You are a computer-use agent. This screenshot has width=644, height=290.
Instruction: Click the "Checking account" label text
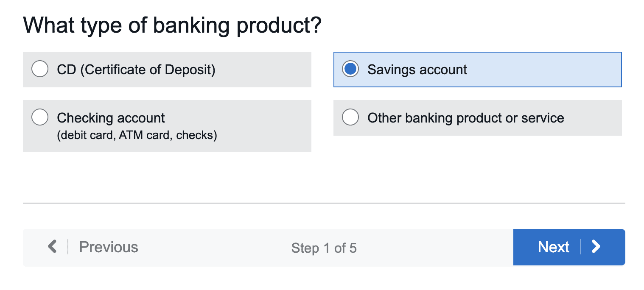click(111, 118)
